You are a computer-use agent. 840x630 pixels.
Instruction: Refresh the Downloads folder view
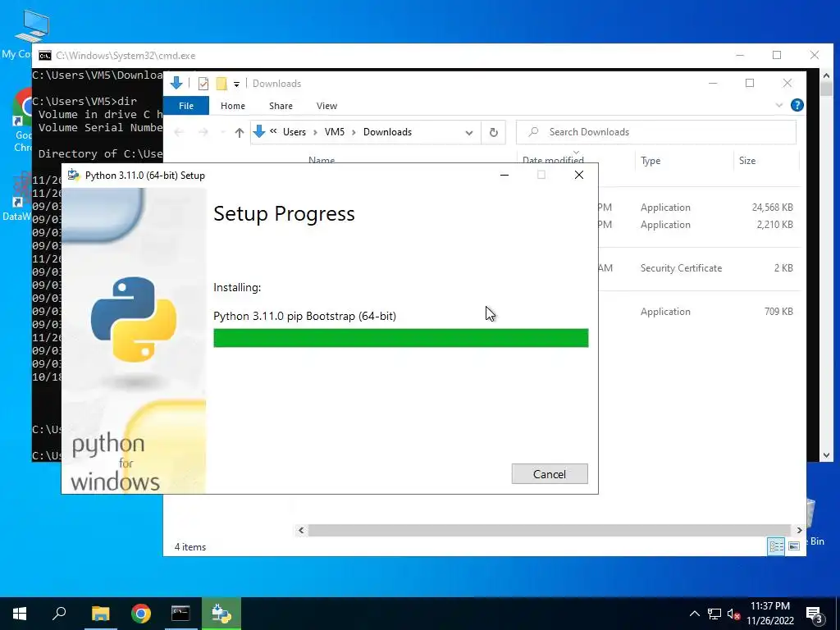[493, 132]
